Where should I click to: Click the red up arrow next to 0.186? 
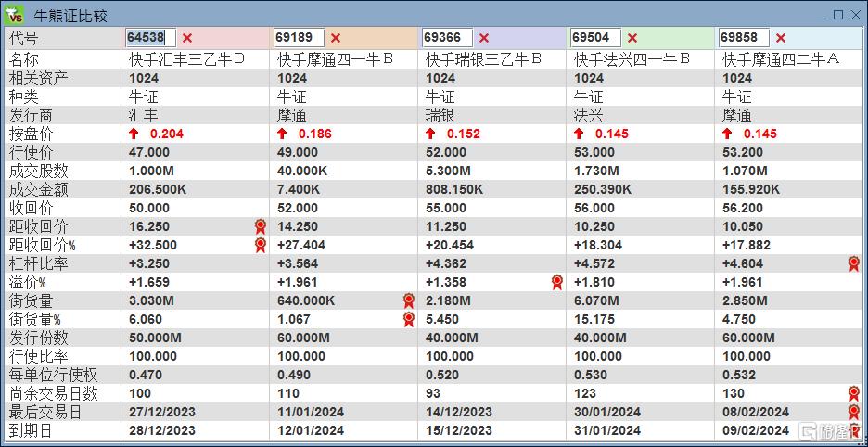tap(282, 134)
